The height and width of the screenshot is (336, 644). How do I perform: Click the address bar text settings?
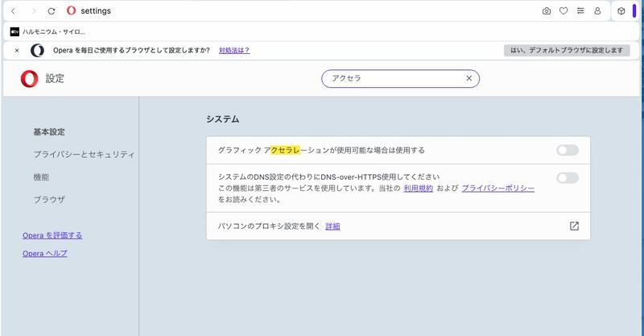[96, 11]
